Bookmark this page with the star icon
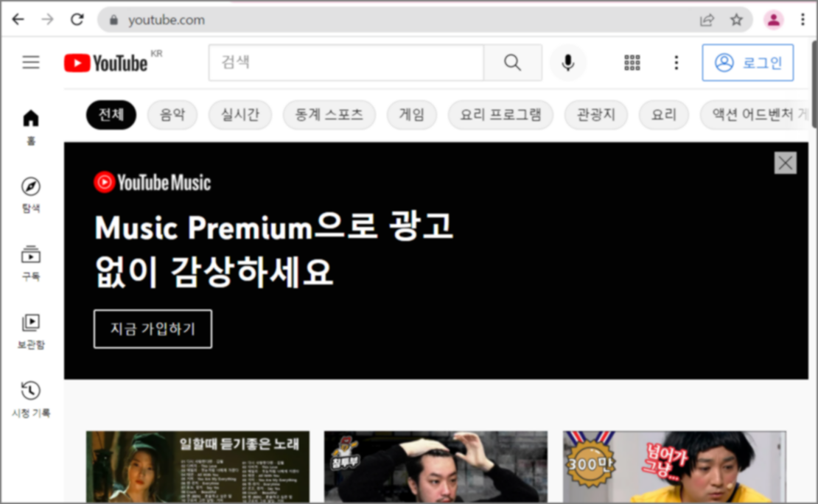The height and width of the screenshot is (504, 818). pos(736,20)
